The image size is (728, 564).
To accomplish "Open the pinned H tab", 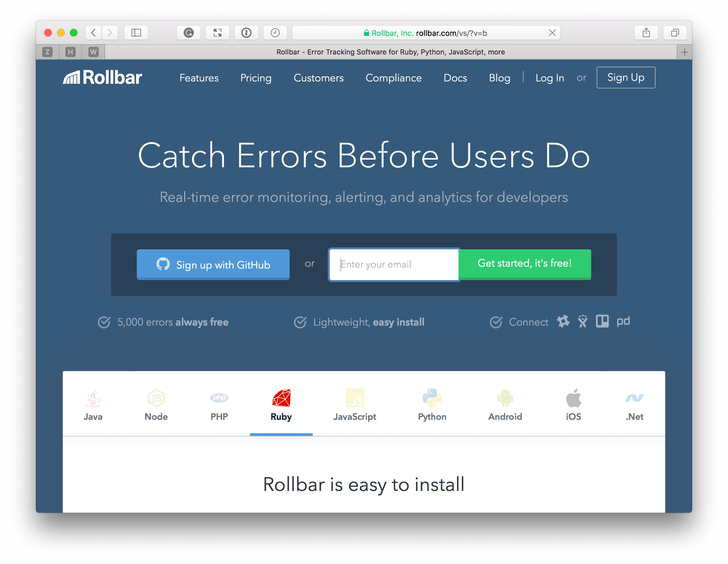I will 70,52.
